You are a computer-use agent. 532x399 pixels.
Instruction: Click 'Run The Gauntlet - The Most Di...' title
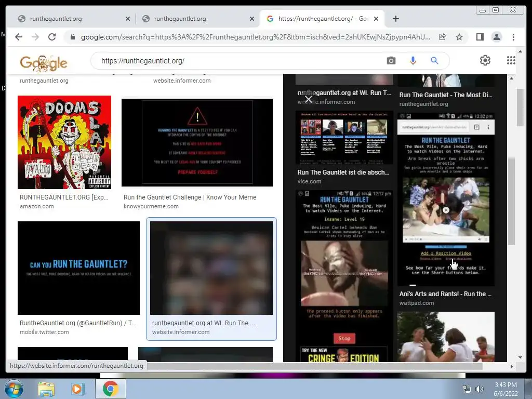point(446,95)
